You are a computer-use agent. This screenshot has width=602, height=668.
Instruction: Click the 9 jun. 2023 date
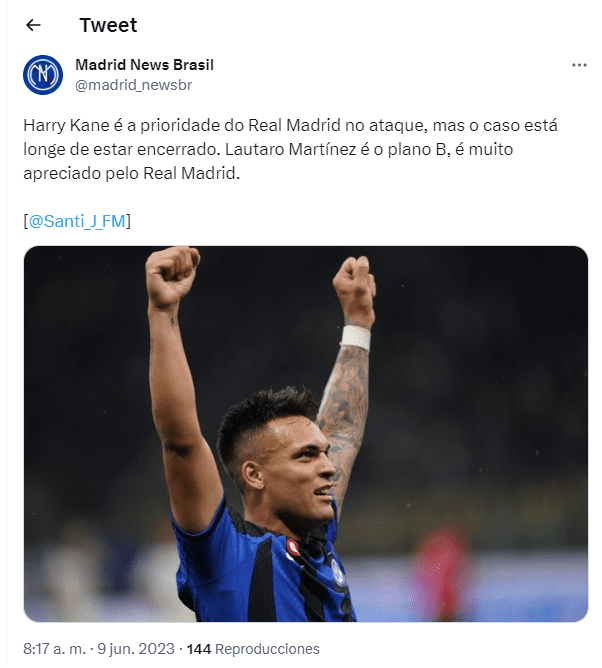pyautogui.click(x=136, y=649)
